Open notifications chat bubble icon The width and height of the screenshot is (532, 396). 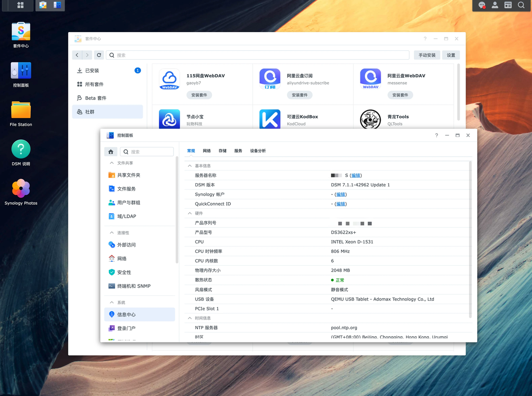coord(482,5)
